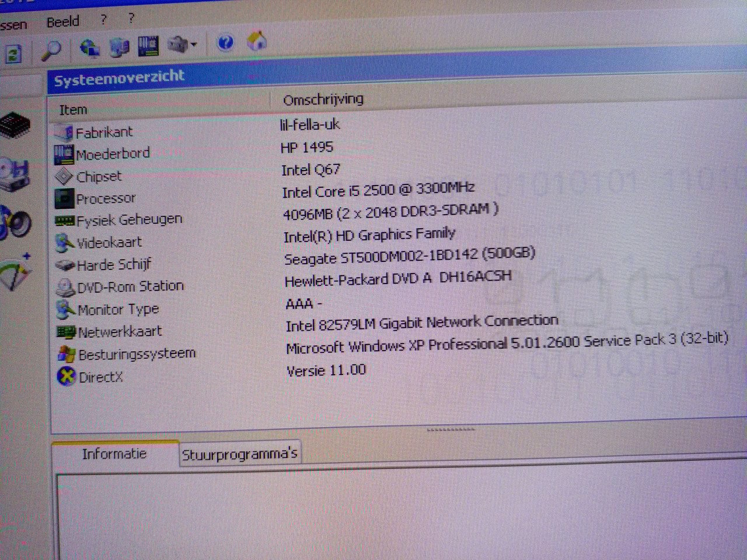Click the magnifying glass search toolbar icon
The height and width of the screenshot is (560, 747).
[52, 50]
